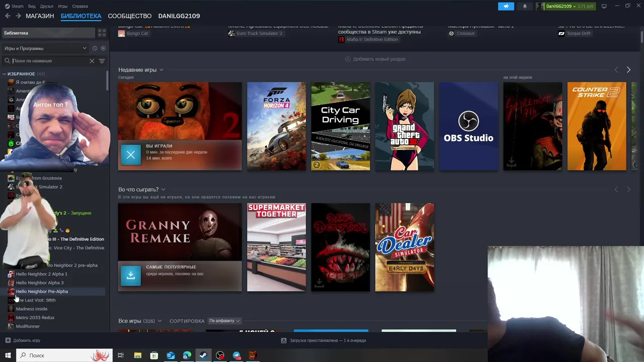This screenshot has width=644, height=362.
Task: Sort library by recent activity clock icon
Action: (x=95, y=48)
